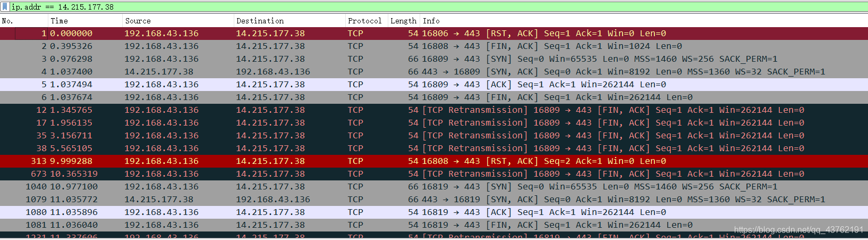The height and width of the screenshot is (240, 868).
Task: Sort by the Length column header
Action: point(404,21)
